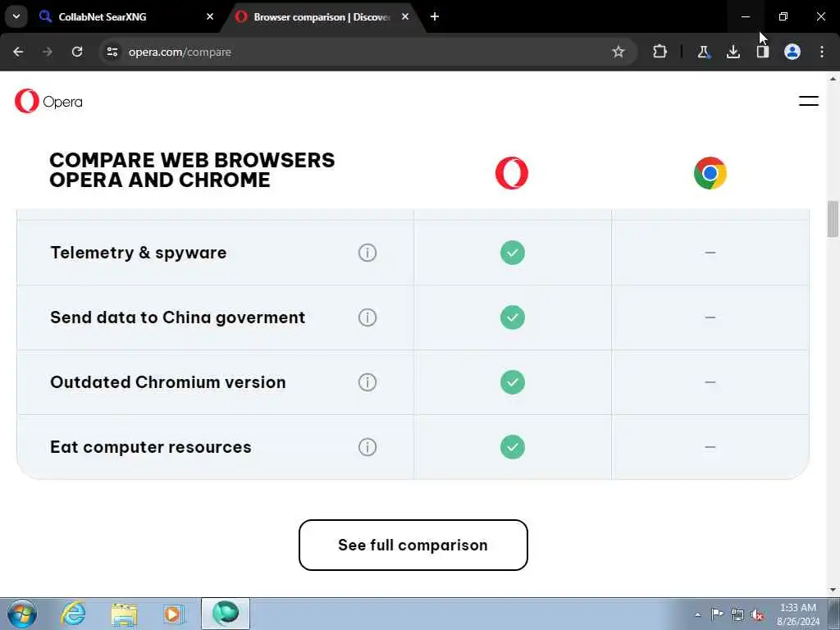Open the Downloads tray
Image resolution: width=840 pixels, height=630 pixels.
733,52
